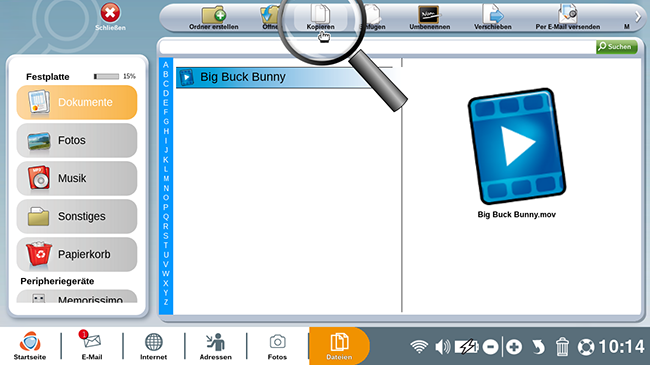The height and width of the screenshot is (365, 650).
Task: Click Per E-Mail versenden icon
Action: pyautogui.click(x=567, y=14)
